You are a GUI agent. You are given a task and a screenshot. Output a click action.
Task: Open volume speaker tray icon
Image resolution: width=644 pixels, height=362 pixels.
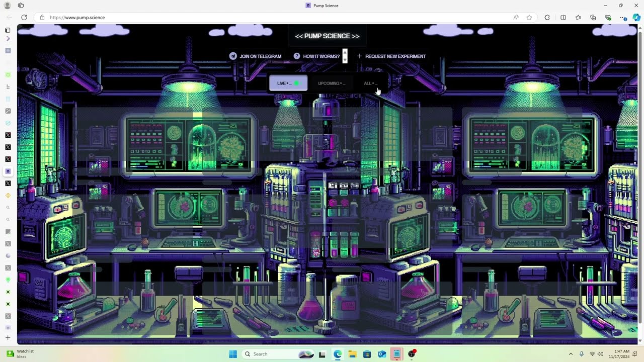600,354
